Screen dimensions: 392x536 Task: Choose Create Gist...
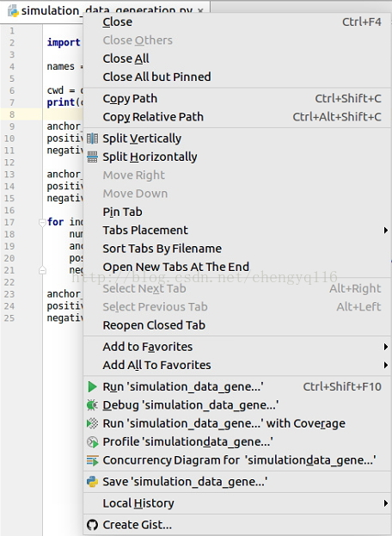coord(237,525)
